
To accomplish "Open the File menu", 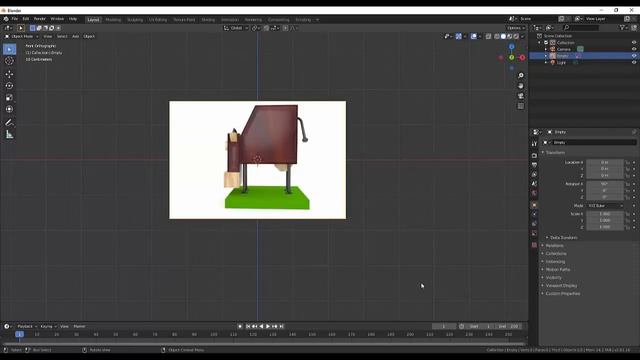I will [15, 19].
